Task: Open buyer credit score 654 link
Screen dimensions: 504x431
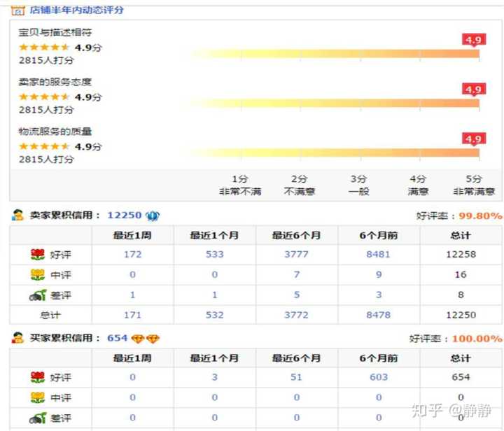Action: [x=118, y=338]
